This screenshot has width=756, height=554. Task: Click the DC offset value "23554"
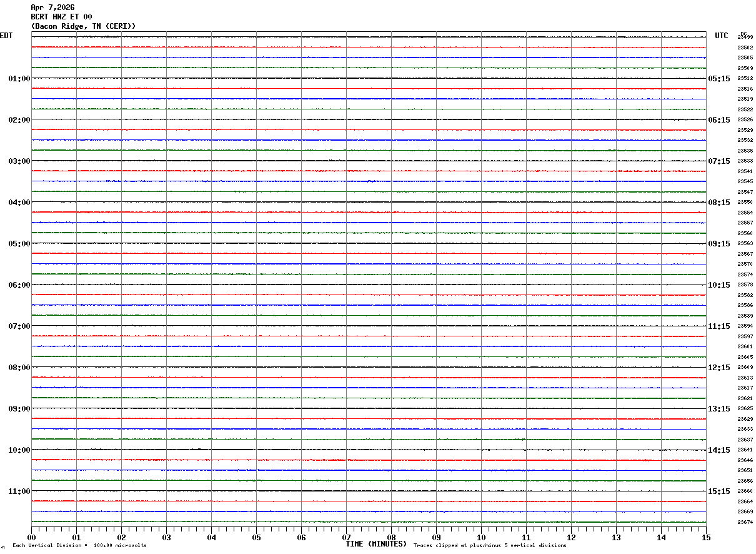[x=745, y=213]
